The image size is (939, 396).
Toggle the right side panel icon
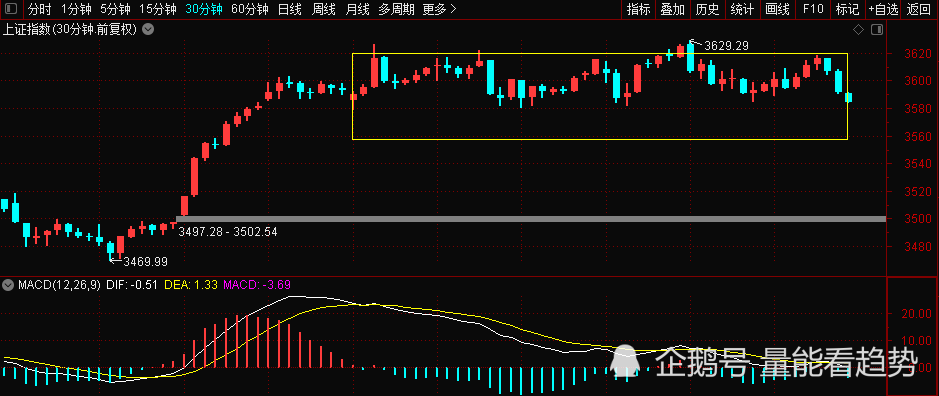(877, 29)
